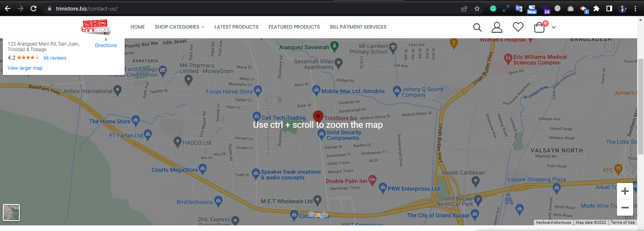Click Mobile Max Ltd./bmobile shop pin
Viewport: 644px width, 231px height.
point(317,90)
